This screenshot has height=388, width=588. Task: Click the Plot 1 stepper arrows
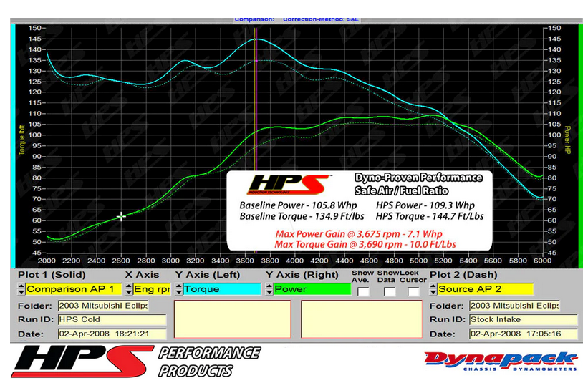click(21, 289)
